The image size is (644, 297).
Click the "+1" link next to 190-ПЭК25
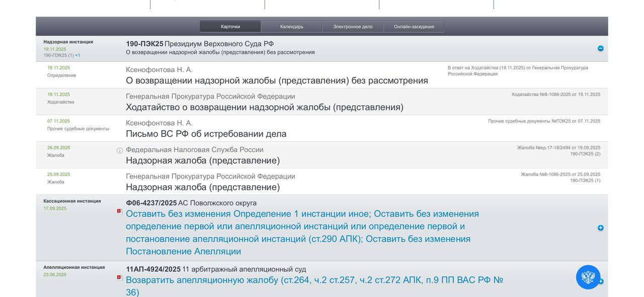(x=77, y=55)
